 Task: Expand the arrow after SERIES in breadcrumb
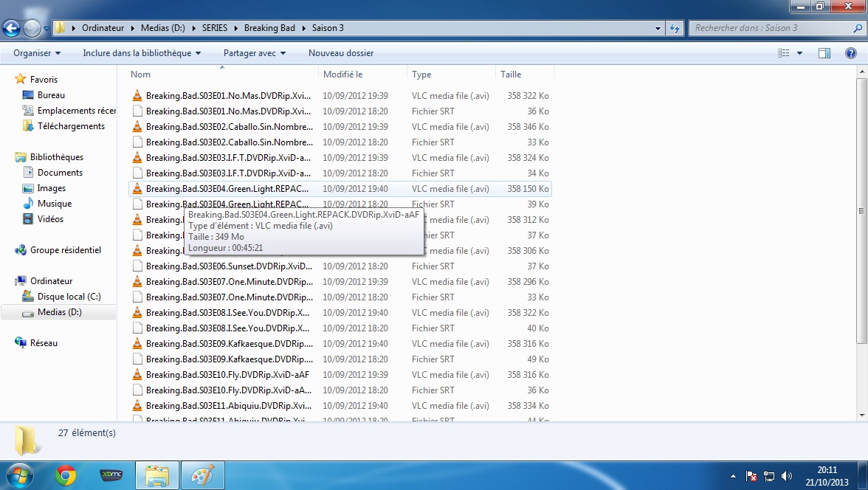pyautogui.click(x=236, y=28)
